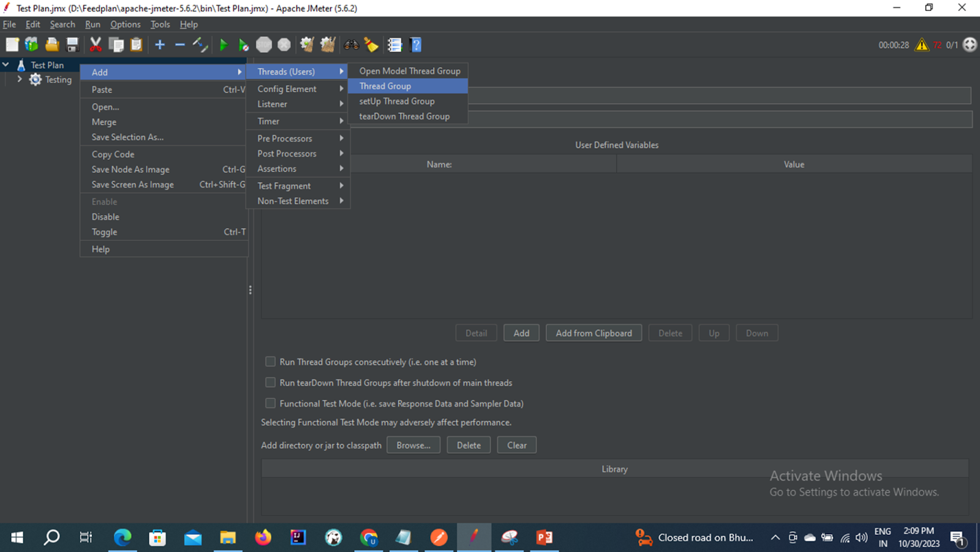Click the Shutdown grey X toolbar icon
Screen dimensions: 980x552
click(284, 45)
